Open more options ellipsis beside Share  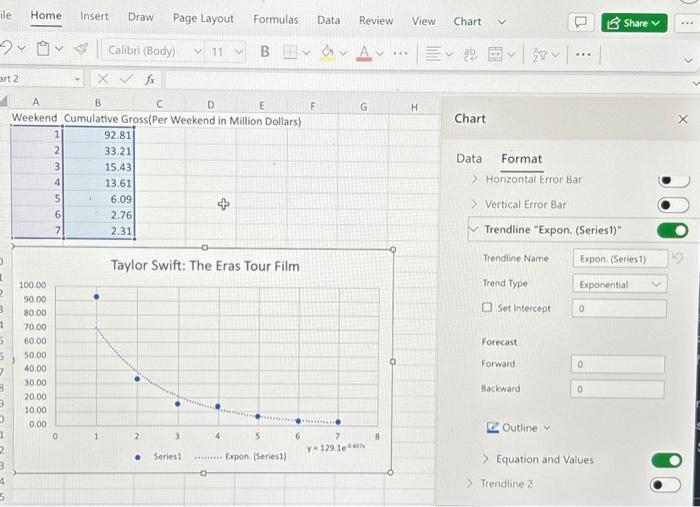688,23
